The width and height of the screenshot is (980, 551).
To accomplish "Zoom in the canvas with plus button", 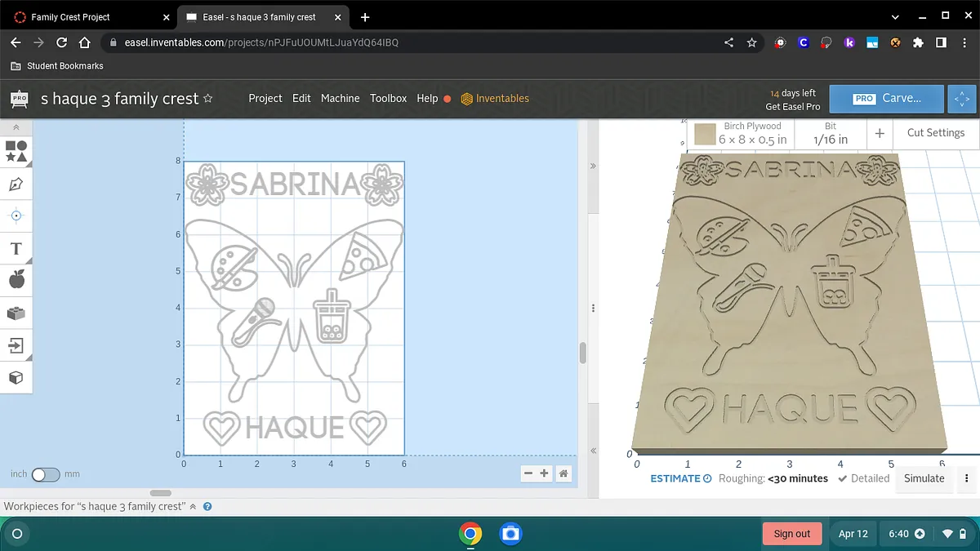I will point(545,473).
